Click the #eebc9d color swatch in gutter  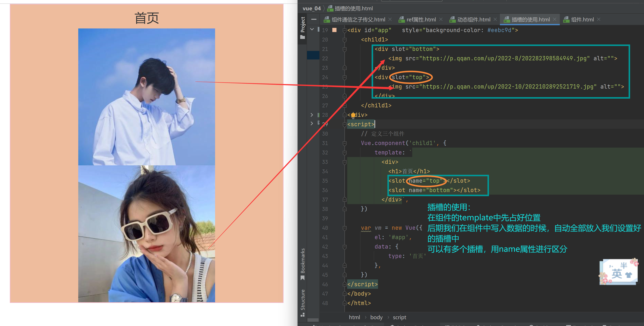click(334, 30)
